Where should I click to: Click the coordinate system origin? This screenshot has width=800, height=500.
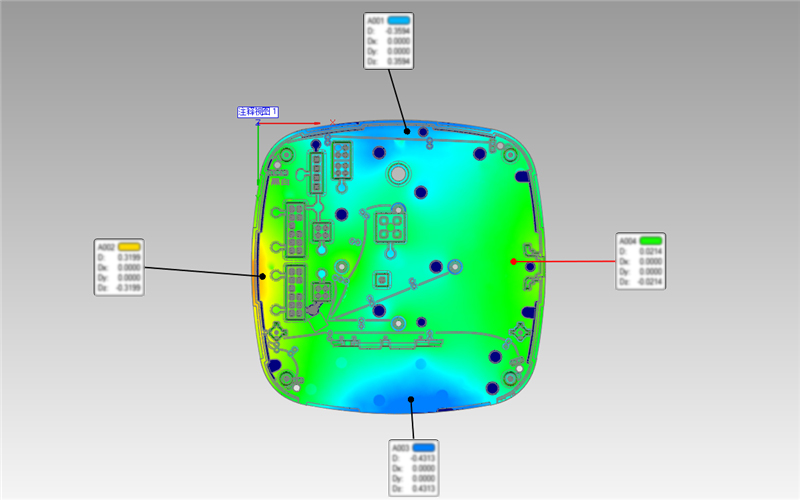pos(258,123)
